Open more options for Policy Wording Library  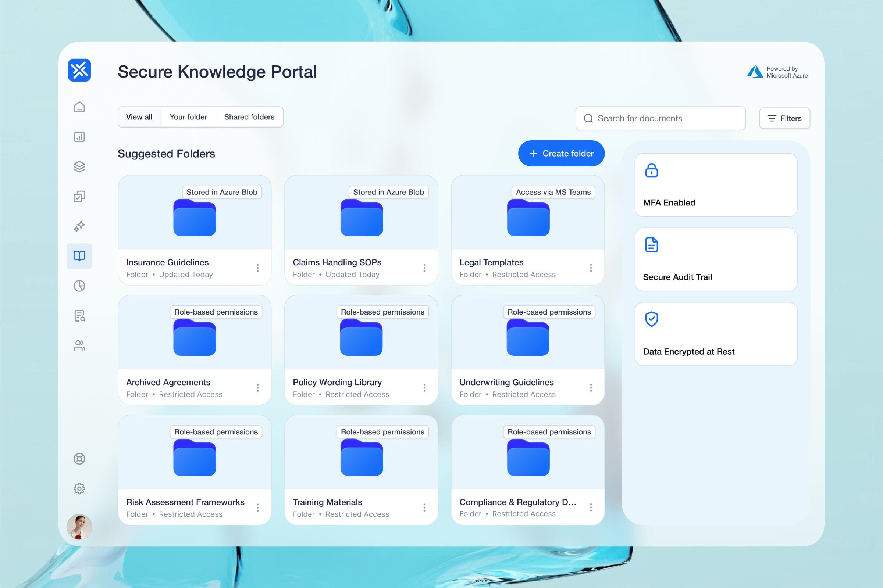tap(424, 388)
